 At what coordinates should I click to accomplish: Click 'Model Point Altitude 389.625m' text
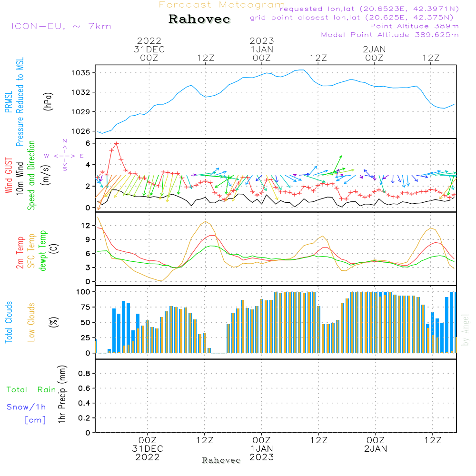click(x=390, y=35)
